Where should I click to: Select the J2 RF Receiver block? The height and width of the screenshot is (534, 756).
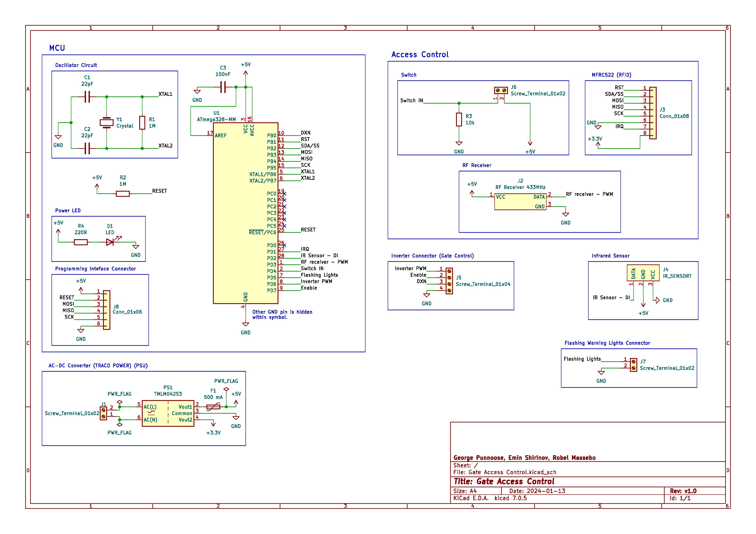pos(520,202)
